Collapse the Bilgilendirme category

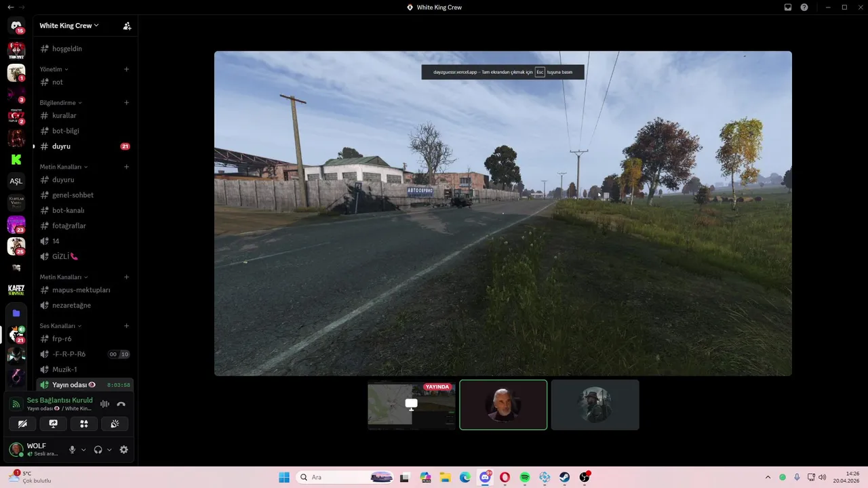click(60, 103)
